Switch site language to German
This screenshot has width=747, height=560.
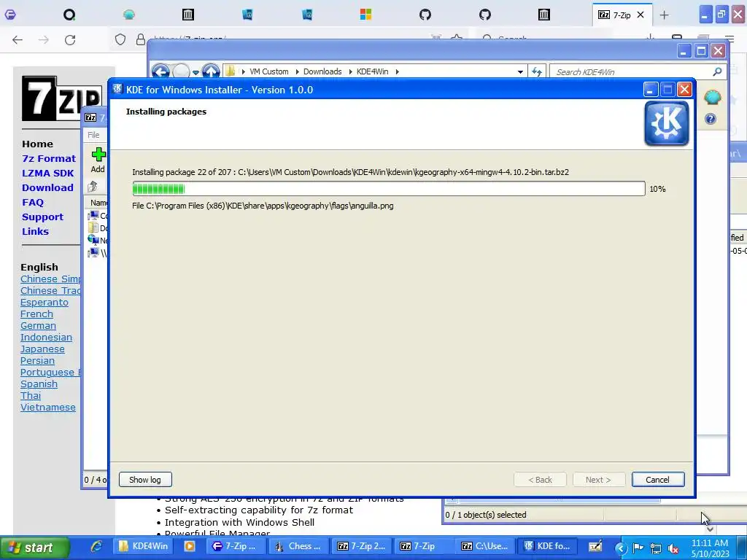[38, 326]
